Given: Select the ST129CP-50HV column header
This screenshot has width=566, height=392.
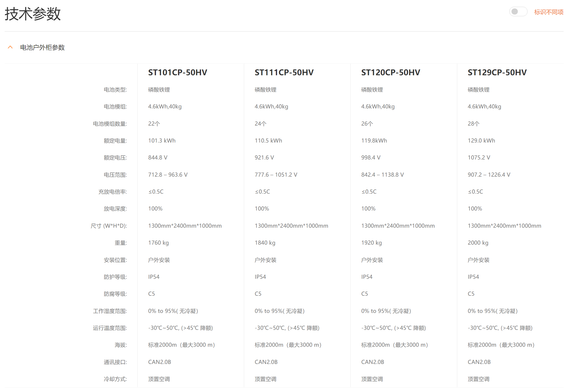Looking at the screenshot, I should pyautogui.click(x=497, y=72).
